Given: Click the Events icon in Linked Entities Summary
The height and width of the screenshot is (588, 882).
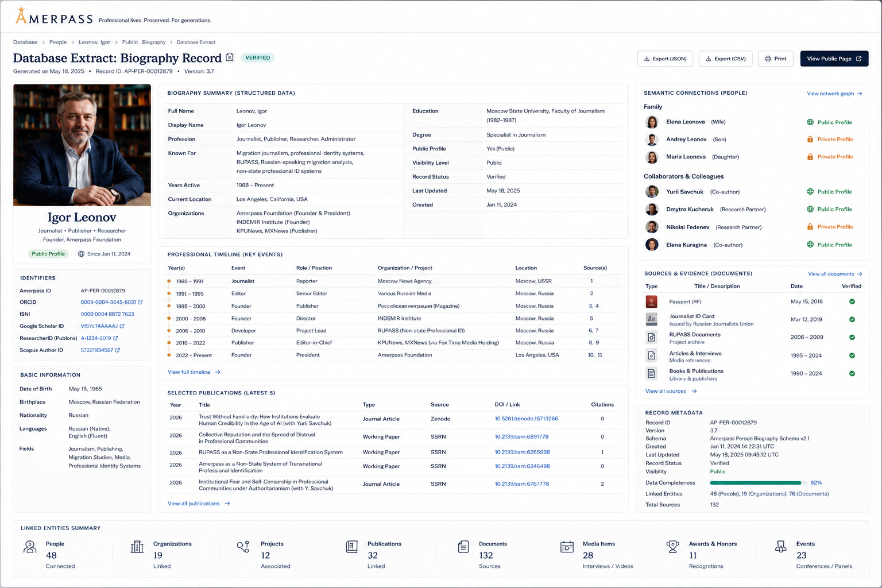Looking at the screenshot, I should tap(781, 547).
